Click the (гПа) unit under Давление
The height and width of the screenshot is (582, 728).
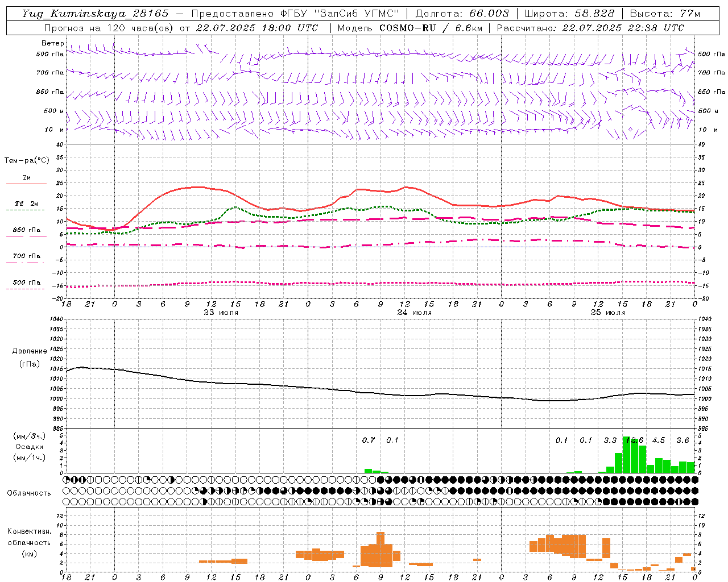(29, 364)
